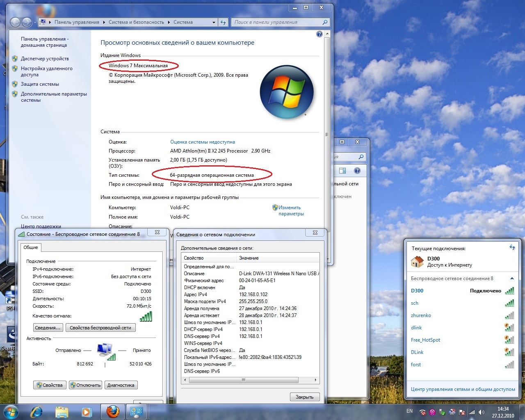Open the Windows Start menu orb
Screen dimensions: 525x420
tap(11, 411)
